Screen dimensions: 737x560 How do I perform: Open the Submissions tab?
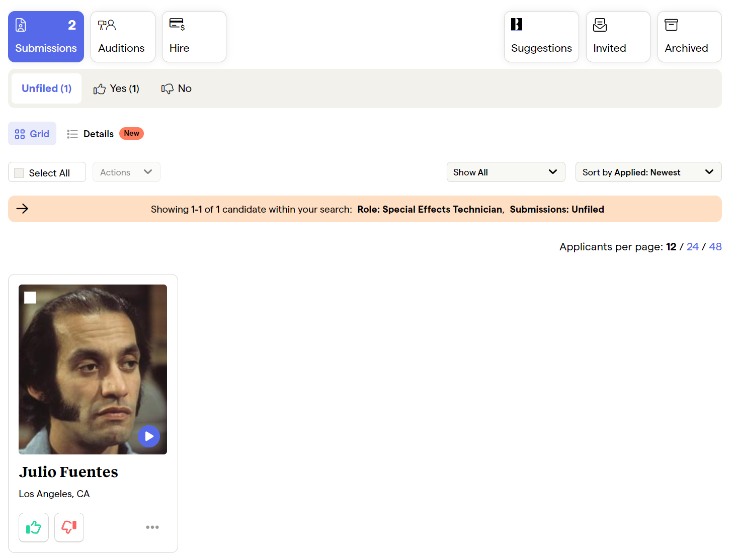46,37
